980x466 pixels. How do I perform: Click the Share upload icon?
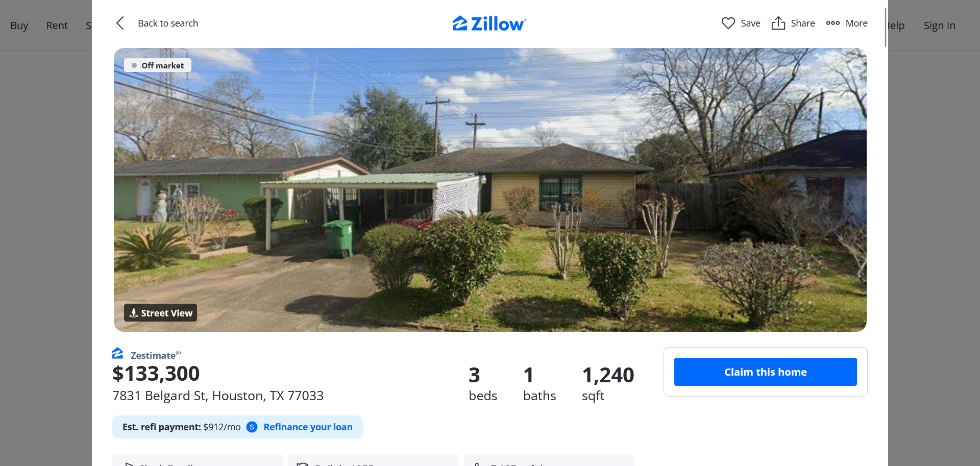778,23
